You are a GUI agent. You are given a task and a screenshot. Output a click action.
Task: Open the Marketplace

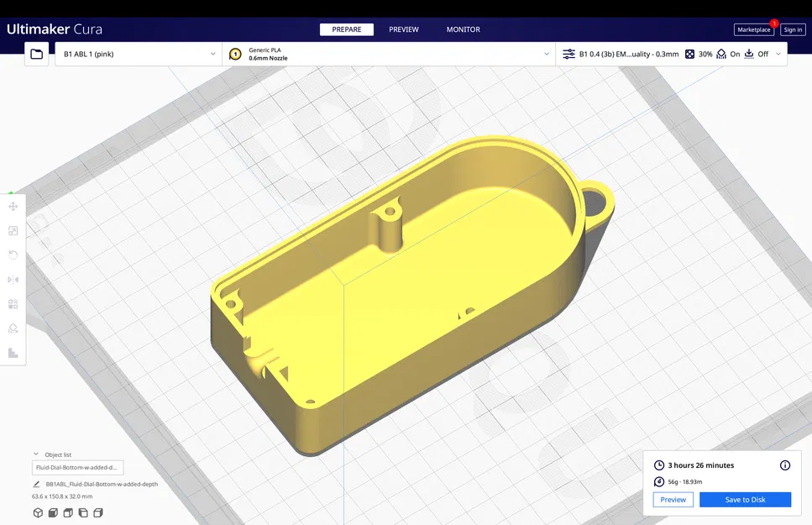click(x=753, y=29)
